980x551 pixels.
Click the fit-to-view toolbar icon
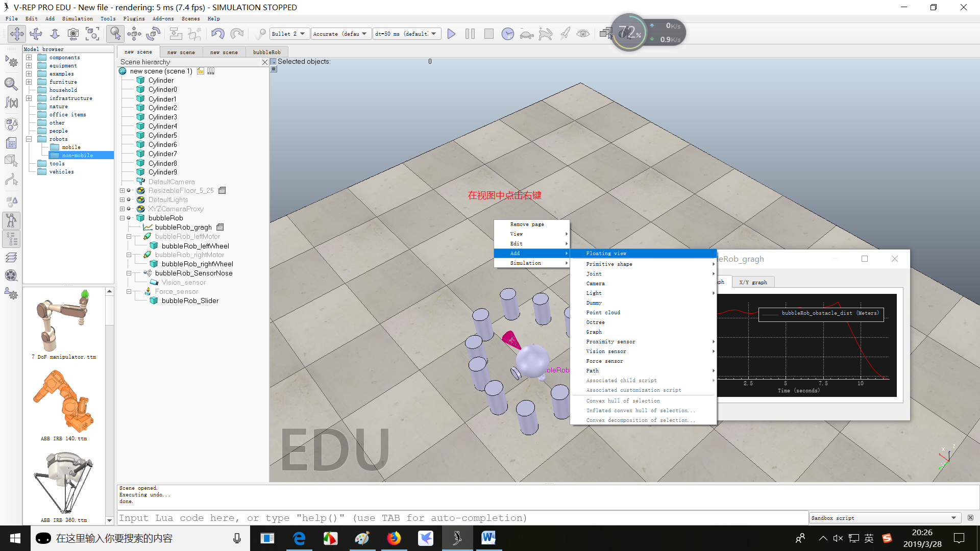pos(92,34)
